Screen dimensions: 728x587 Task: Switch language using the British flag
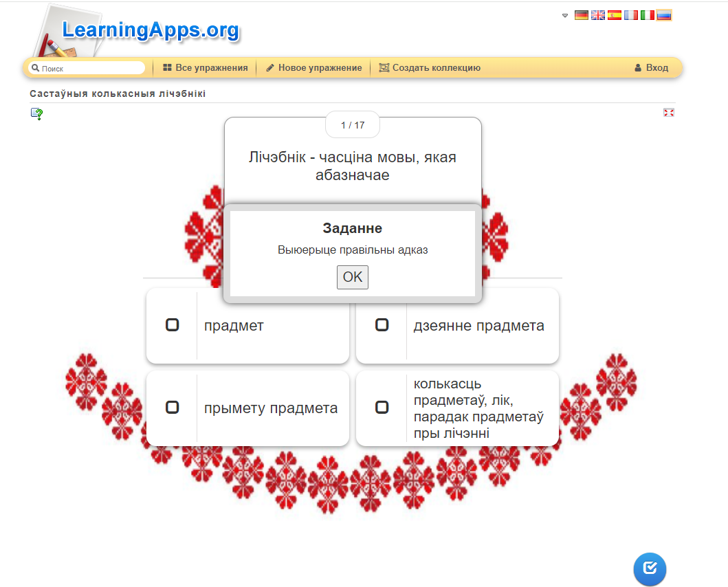598,15
